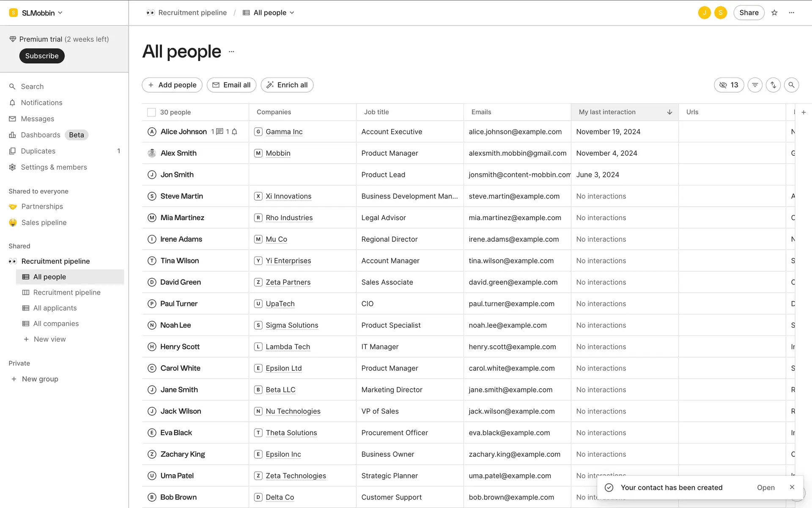The width and height of the screenshot is (812, 508).
Task: Switch to the All applicants view
Action: click(x=55, y=308)
